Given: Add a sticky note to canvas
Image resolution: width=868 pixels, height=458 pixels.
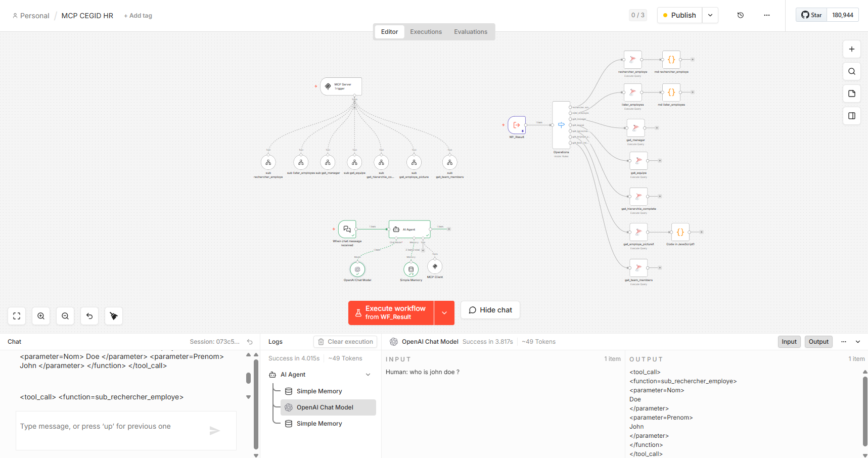Looking at the screenshot, I should pos(852,94).
